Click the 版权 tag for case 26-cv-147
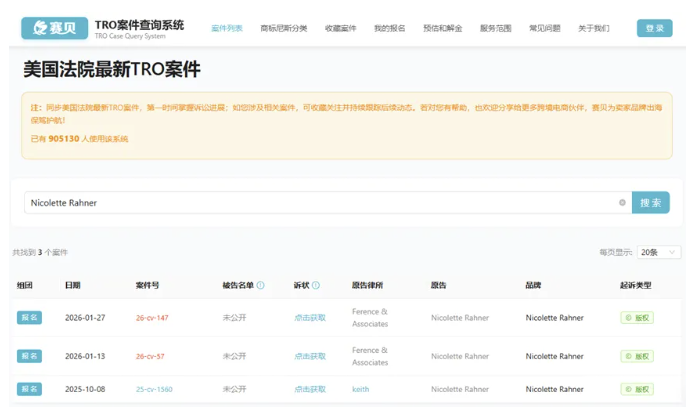The height and width of the screenshot is (410, 693). click(x=636, y=318)
